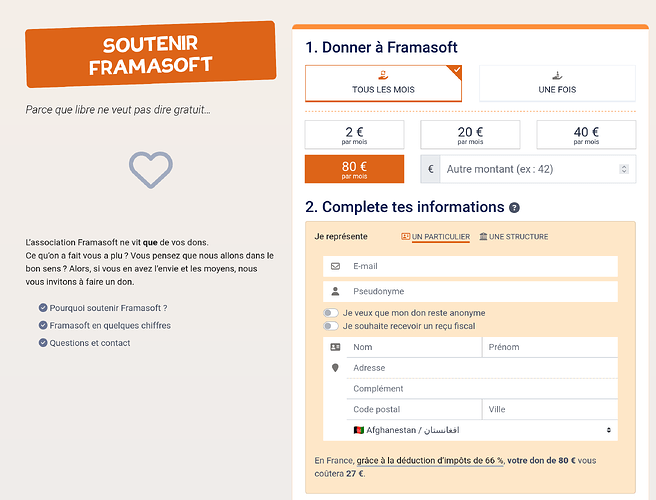Click the Autre montant stepper arrows
Screen dimensions: 656x500
coord(624,169)
